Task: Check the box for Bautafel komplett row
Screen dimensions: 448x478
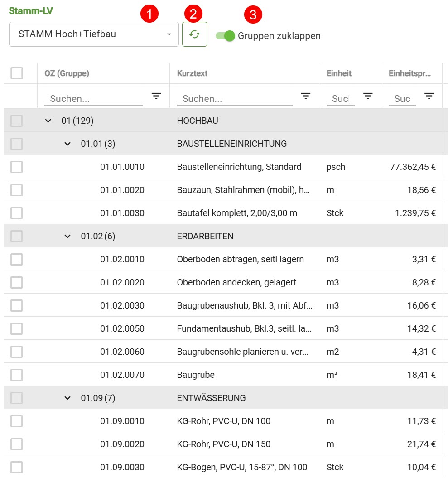Action: 17,213
